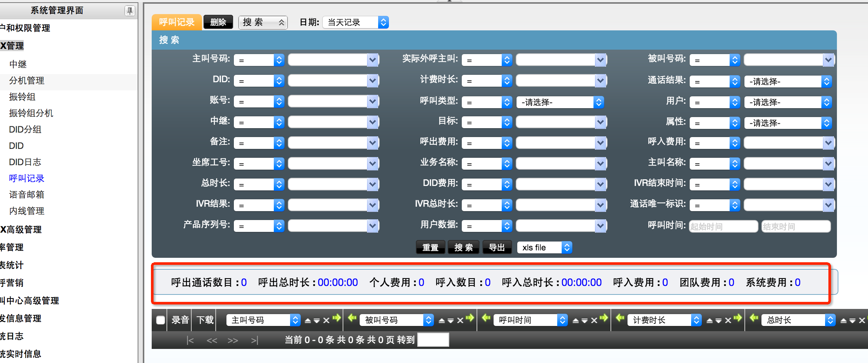Jump to last page of results
Image resolution: width=868 pixels, height=363 pixels.
pyautogui.click(x=254, y=340)
